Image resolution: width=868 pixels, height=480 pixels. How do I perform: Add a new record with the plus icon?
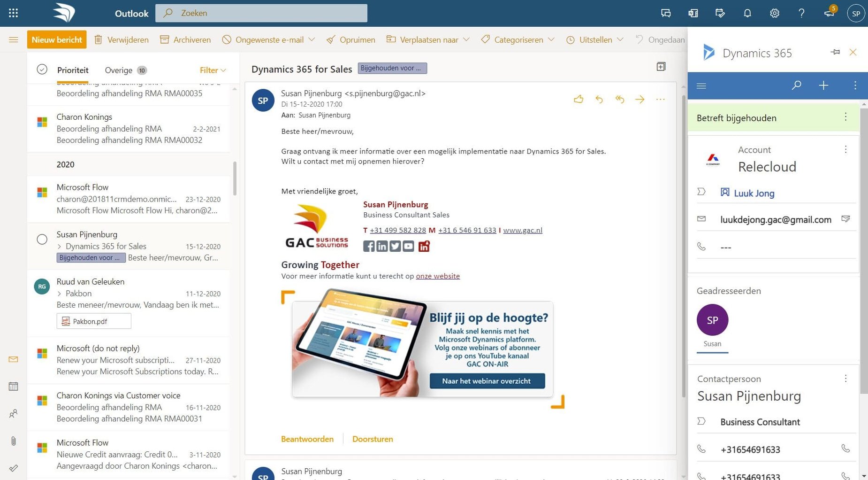tap(823, 85)
